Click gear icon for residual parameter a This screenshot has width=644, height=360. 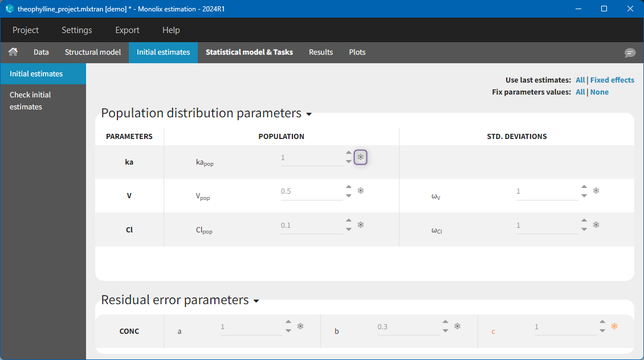coord(300,326)
